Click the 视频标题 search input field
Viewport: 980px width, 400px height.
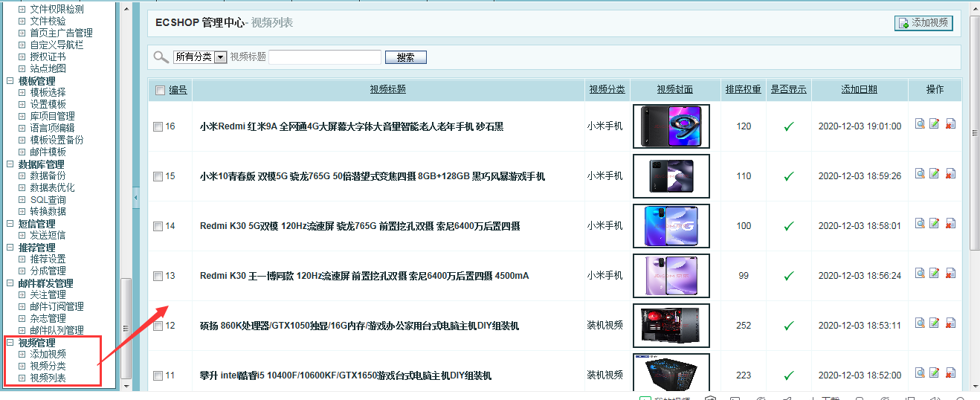[x=325, y=57]
